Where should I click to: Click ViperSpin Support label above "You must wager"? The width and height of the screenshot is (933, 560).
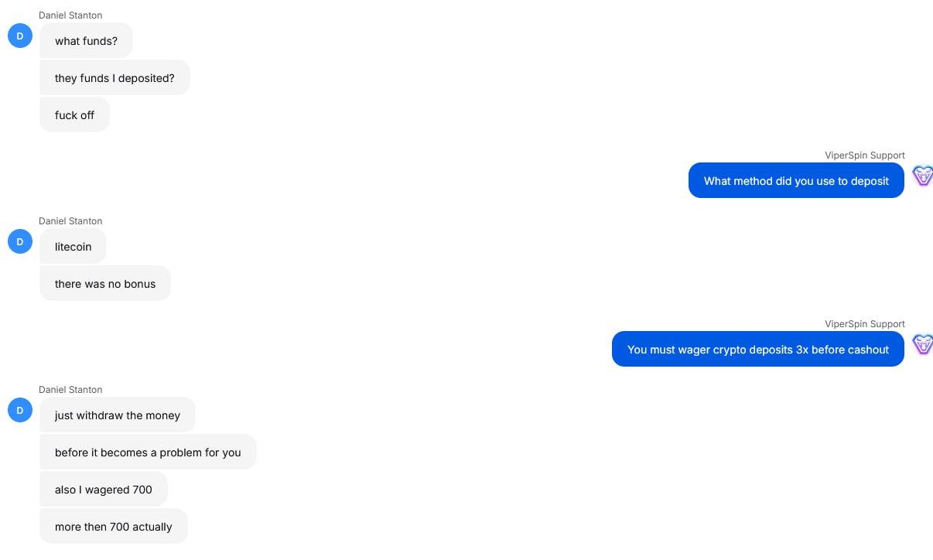pyautogui.click(x=864, y=324)
